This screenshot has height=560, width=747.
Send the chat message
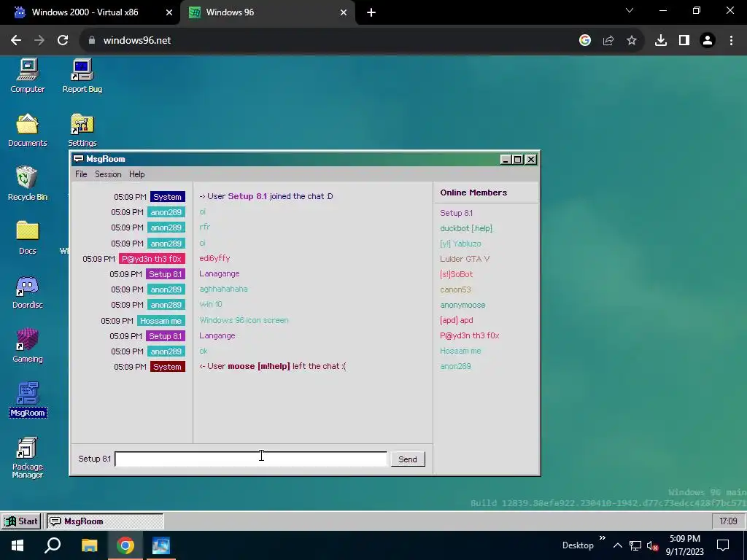point(408,459)
